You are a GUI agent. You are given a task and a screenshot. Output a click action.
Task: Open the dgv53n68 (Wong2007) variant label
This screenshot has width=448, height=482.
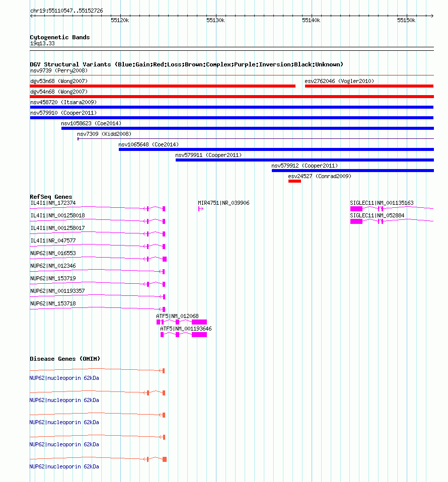tap(59, 81)
